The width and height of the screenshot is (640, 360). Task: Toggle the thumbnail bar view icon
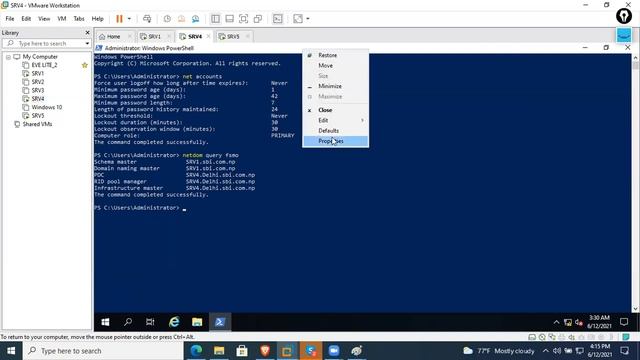tap(229, 19)
